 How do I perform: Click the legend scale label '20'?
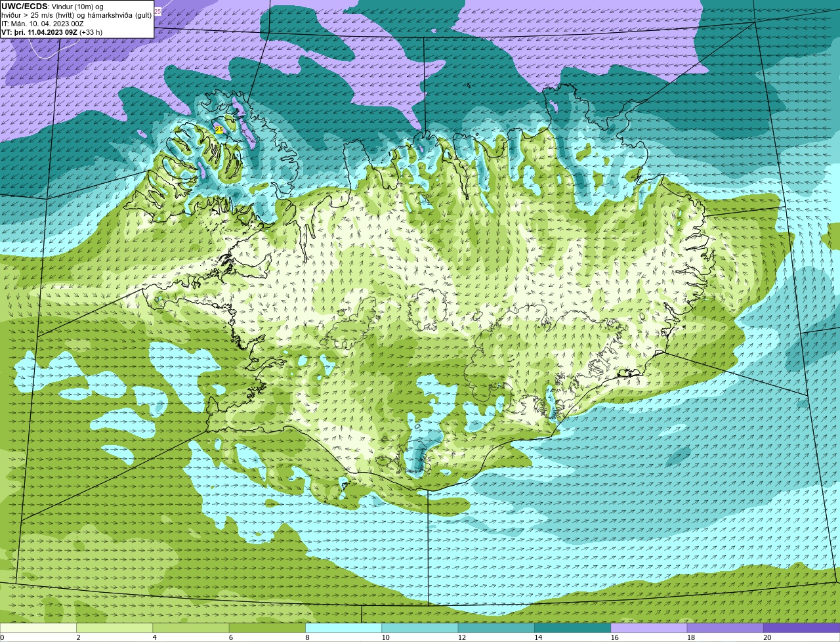[767, 637]
